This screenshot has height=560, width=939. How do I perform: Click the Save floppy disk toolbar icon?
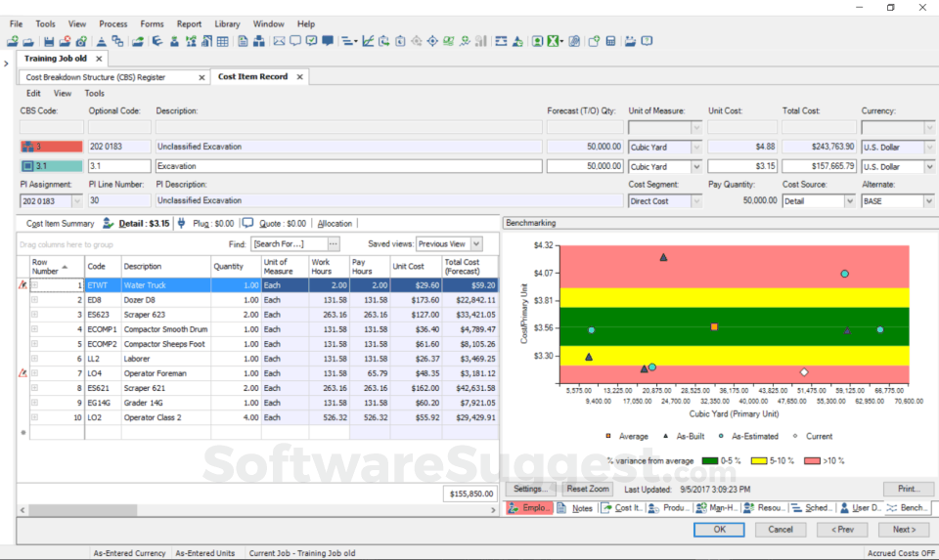[x=49, y=41]
